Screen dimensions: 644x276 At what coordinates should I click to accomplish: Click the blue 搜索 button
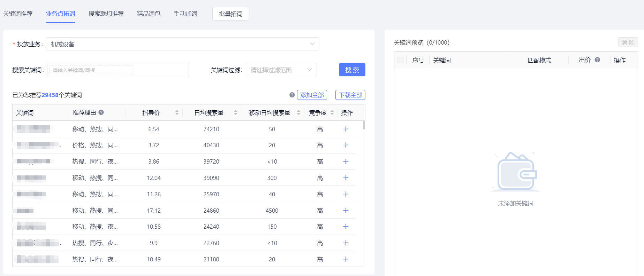352,70
